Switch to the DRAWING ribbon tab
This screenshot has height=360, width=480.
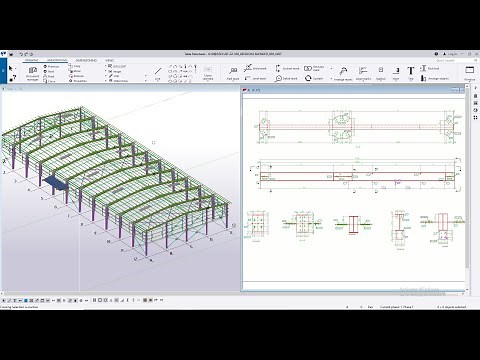coord(32,60)
